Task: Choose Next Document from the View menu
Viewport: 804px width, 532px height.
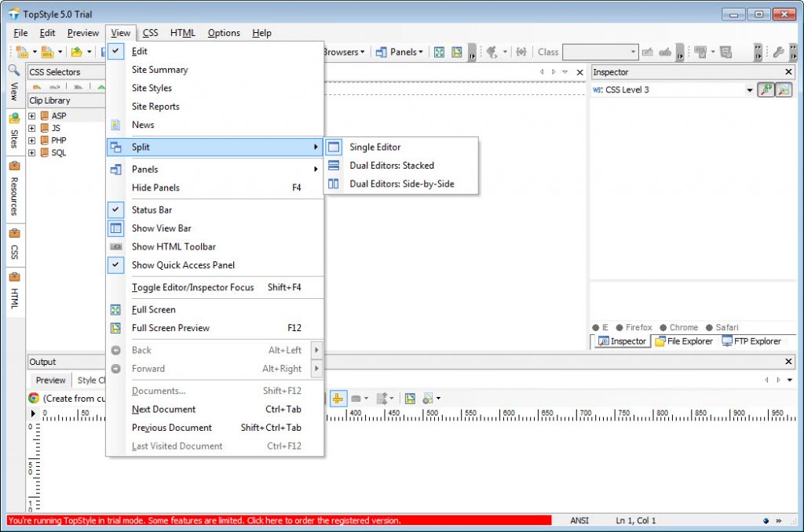Action: point(215,409)
